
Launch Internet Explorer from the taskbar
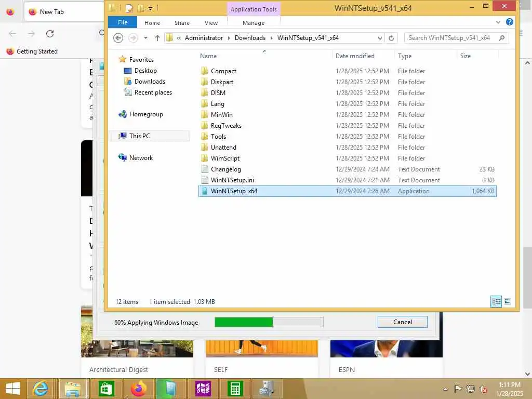pos(41,389)
